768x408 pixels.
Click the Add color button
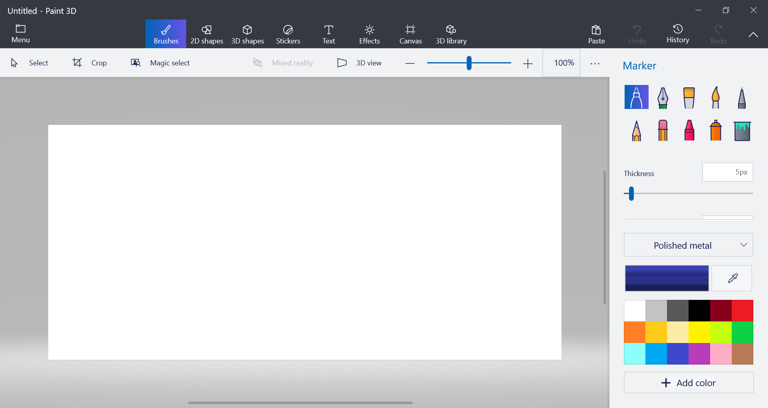pos(688,383)
